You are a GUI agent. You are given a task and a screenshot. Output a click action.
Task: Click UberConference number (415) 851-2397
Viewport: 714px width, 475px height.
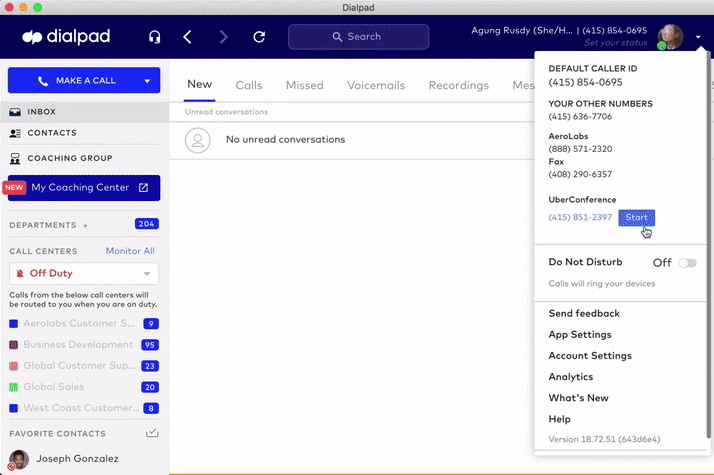[580, 217]
